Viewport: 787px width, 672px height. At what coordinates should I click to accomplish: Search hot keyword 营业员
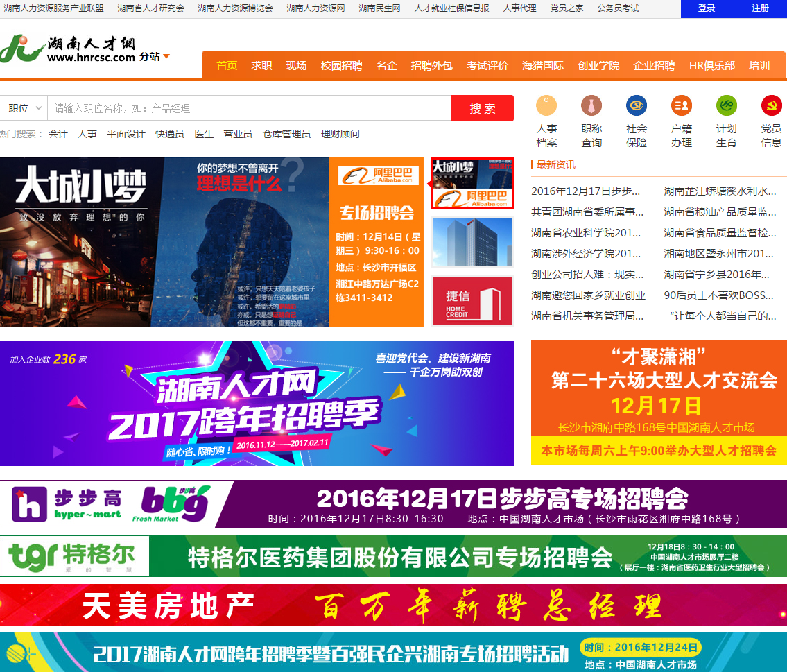(237, 134)
